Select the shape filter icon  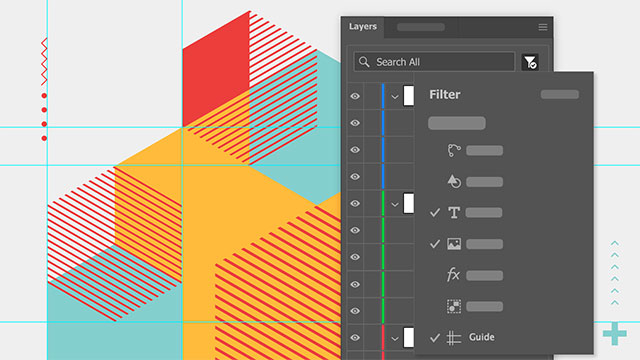(x=454, y=181)
